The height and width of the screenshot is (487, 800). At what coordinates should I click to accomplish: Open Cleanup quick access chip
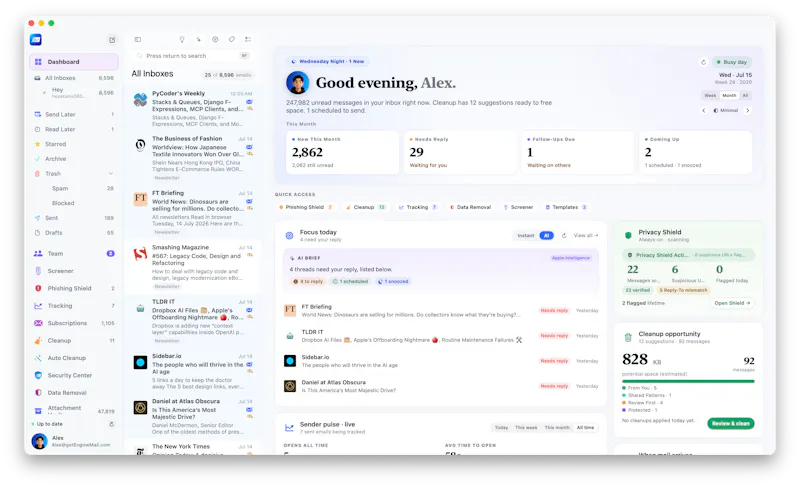(365, 207)
